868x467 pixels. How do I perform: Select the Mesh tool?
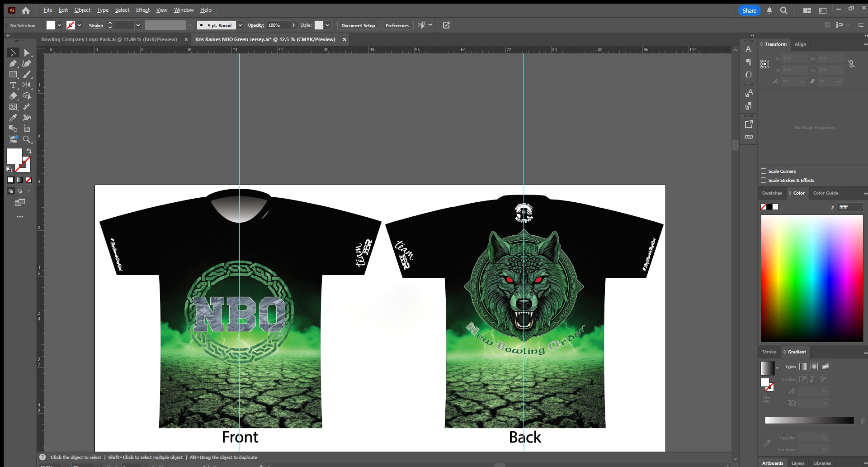point(13,107)
